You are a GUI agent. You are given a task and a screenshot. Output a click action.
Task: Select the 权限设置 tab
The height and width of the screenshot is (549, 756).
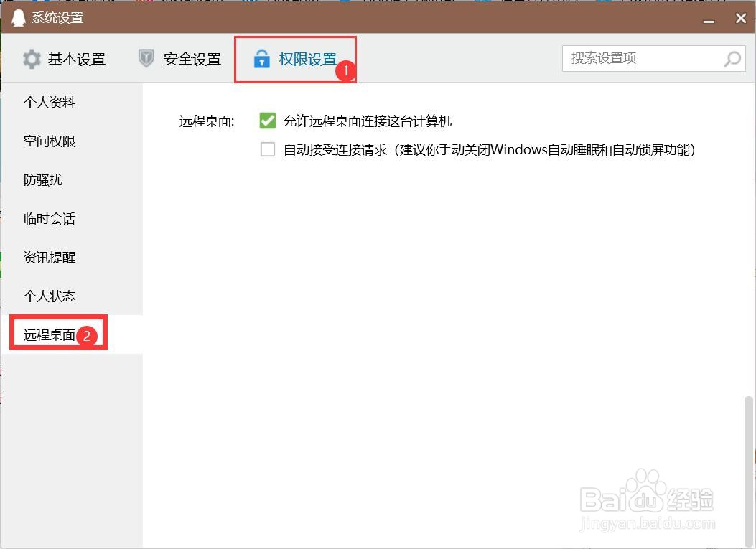[309, 59]
